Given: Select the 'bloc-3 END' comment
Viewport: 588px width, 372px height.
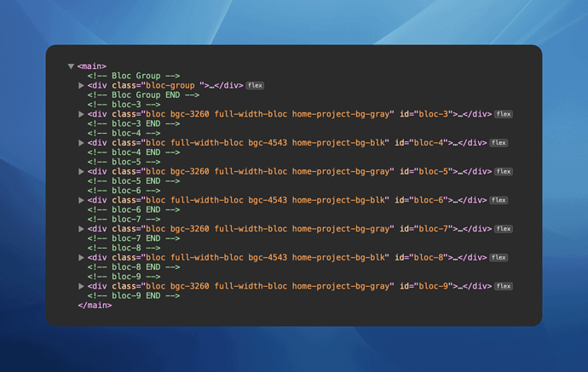Looking at the screenshot, I should [134, 123].
